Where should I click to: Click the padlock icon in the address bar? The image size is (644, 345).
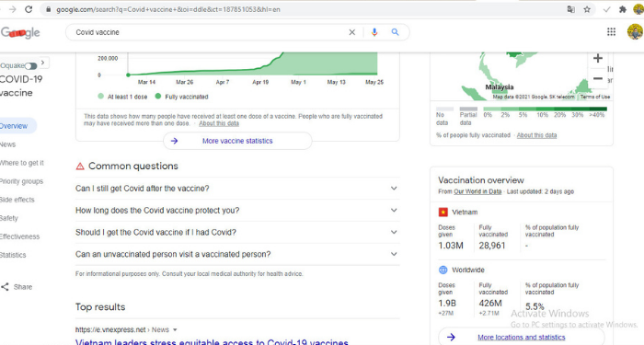point(48,9)
